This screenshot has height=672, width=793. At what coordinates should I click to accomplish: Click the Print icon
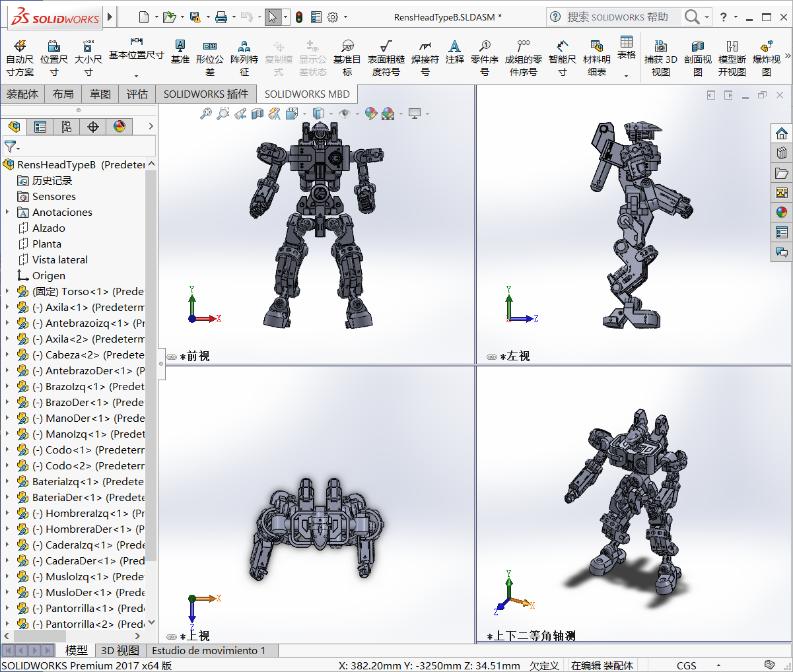coord(221,17)
